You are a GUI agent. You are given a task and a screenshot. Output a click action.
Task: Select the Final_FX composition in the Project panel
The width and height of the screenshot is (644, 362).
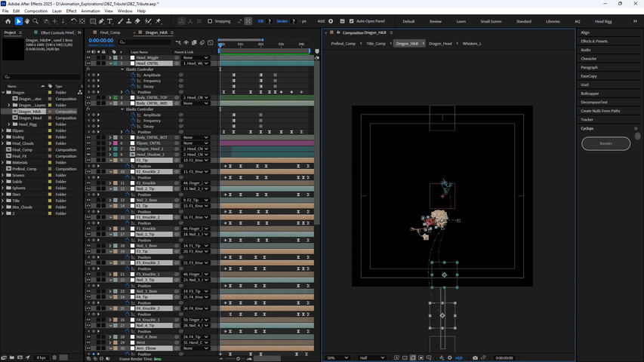pos(20,156)
